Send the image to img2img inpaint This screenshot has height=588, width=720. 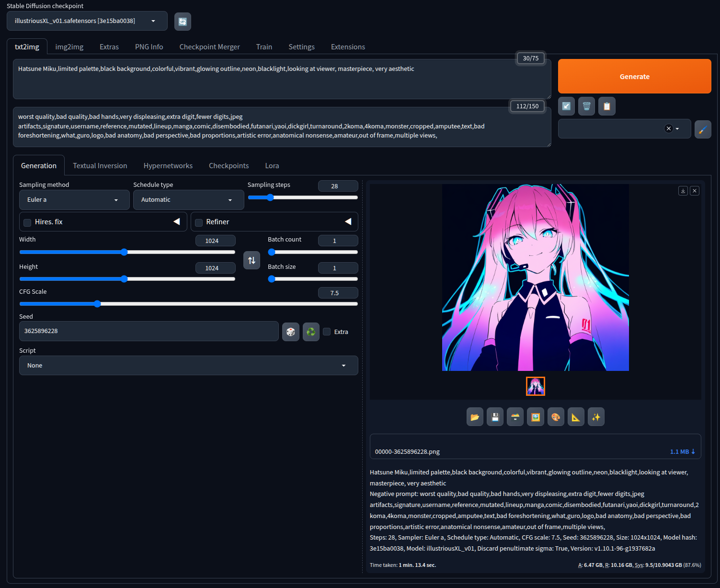pyautogui.click(x=556, y=417)
